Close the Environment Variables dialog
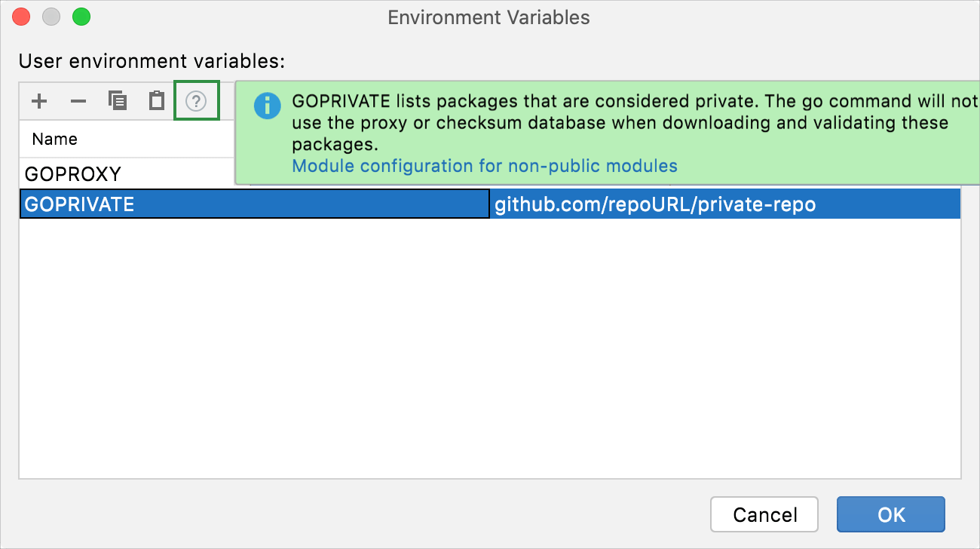 [x=20, y=16]
